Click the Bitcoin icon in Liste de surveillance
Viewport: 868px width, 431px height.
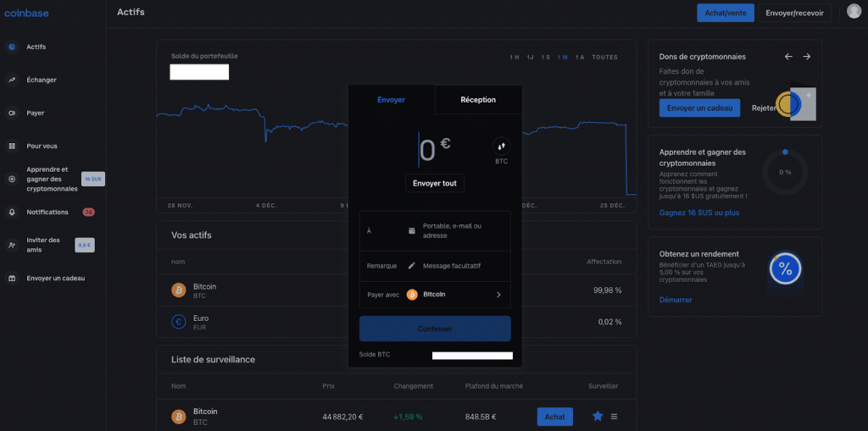[x=179, y=416]
